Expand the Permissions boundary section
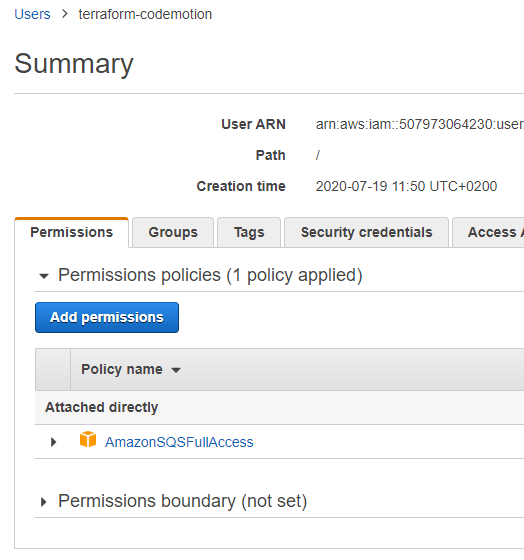This screenshot has height=560, width=524. click(44, 502)
